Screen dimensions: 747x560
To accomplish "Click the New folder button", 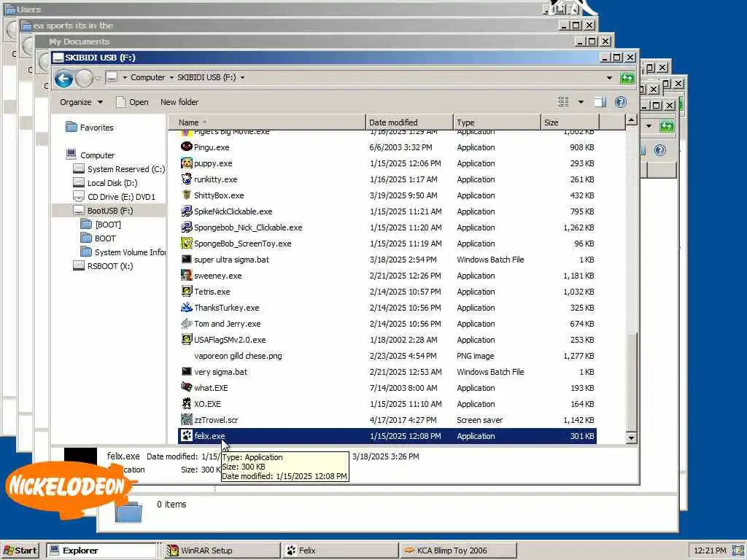I will 179,102.
